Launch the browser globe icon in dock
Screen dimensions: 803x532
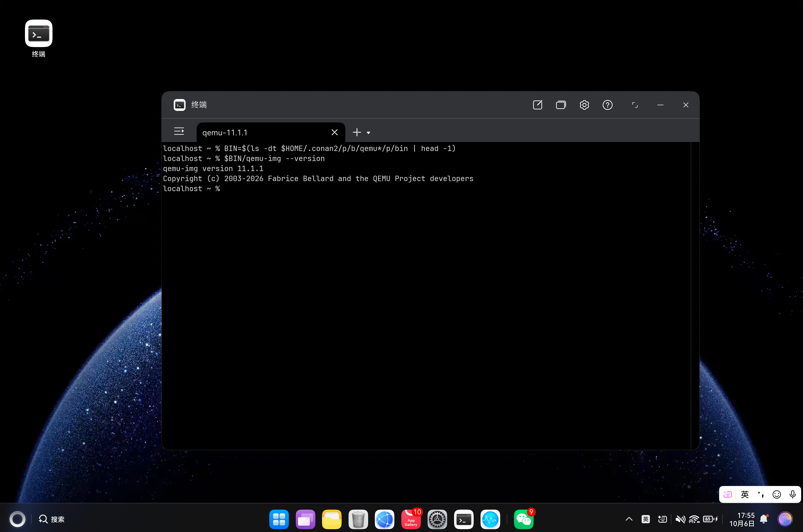pyautogui.click(x=384, y=519)
